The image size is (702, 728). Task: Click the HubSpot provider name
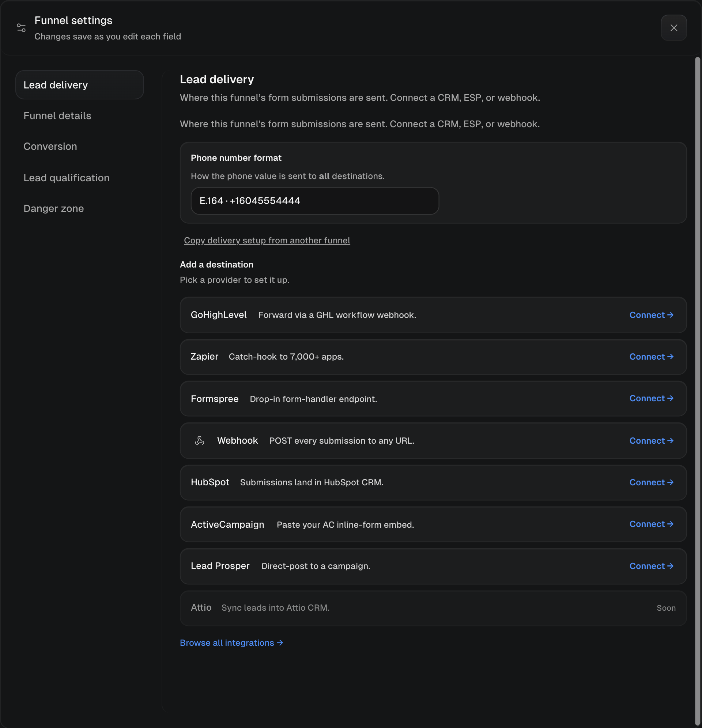210,482
